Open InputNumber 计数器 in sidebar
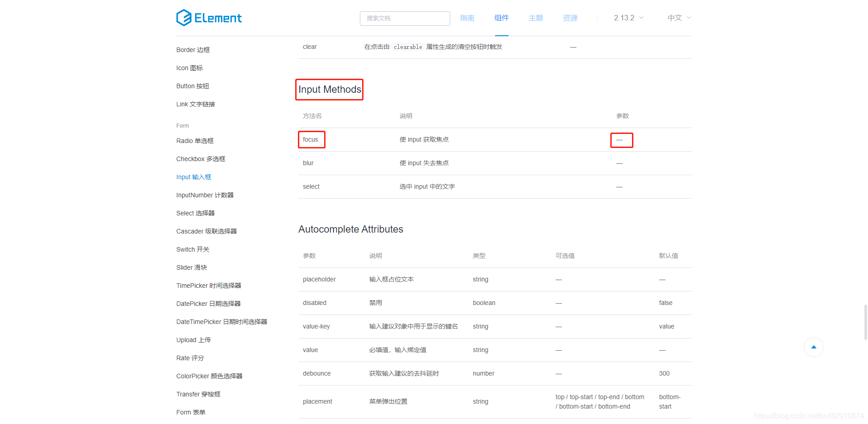 [x=205, y=195]
